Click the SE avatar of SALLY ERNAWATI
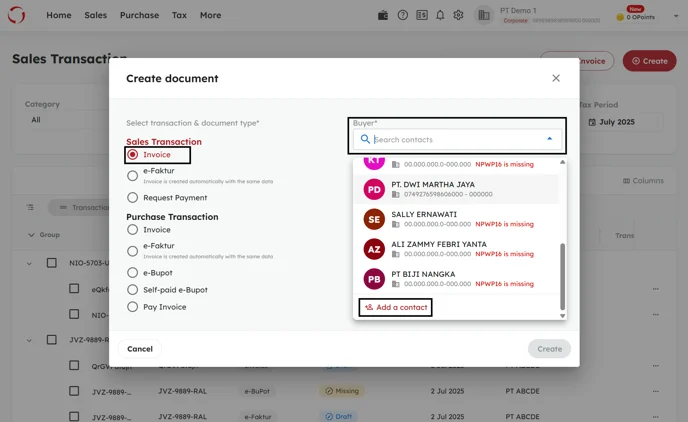Screen dimensions: 688x422 374,219
